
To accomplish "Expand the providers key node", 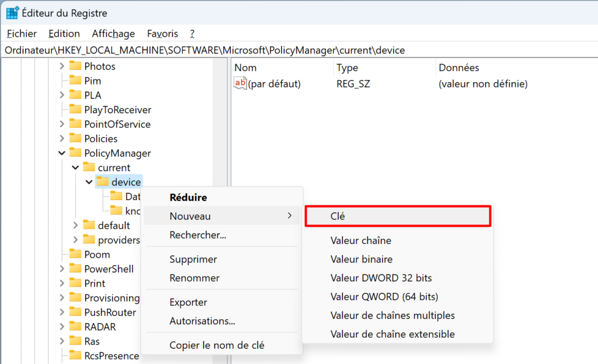I will pos(75,240).
